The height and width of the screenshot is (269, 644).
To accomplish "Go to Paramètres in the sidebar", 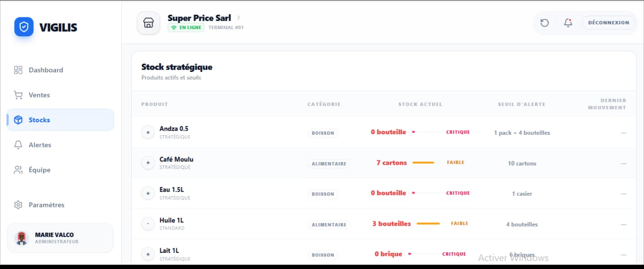I will 46,205.
